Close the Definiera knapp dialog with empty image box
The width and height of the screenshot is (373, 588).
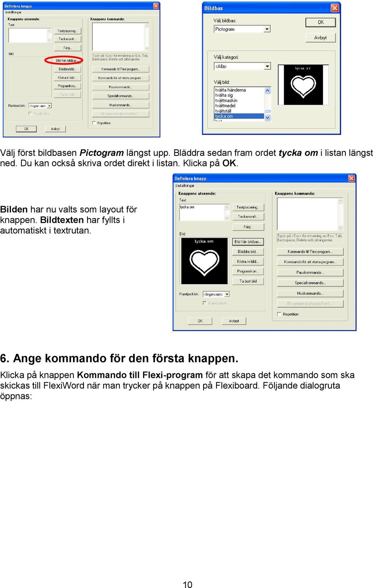(156, 6)
